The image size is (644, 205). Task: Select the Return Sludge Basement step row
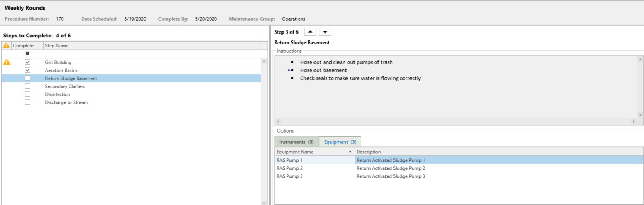point(131,78)
